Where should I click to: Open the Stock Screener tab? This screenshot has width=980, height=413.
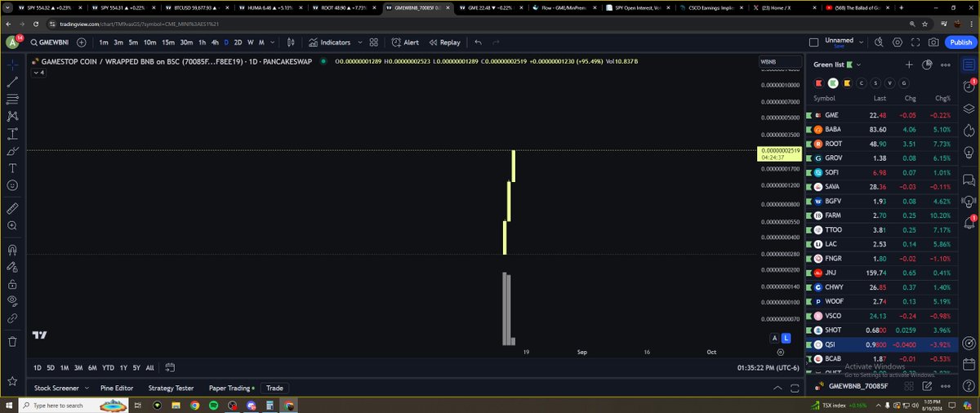56,389
